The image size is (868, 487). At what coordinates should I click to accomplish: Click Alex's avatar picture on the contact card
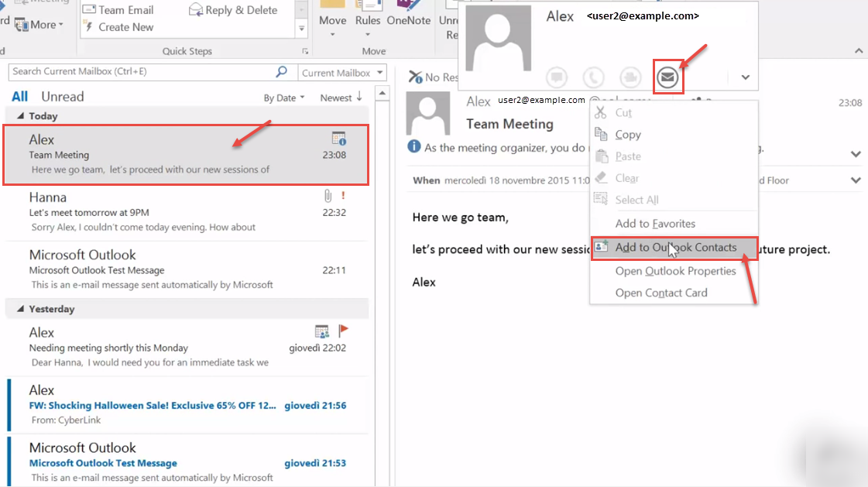[x=498, y=38]
